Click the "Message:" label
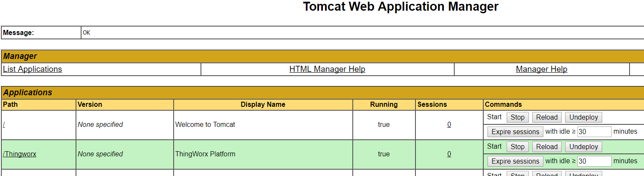644x176 pixels. coord(18,33)
